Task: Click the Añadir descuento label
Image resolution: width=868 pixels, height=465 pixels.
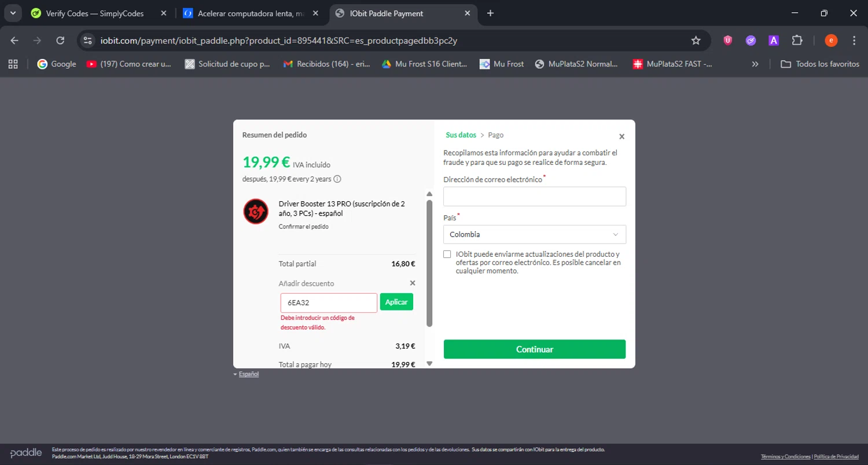Action: click(306, 283)
